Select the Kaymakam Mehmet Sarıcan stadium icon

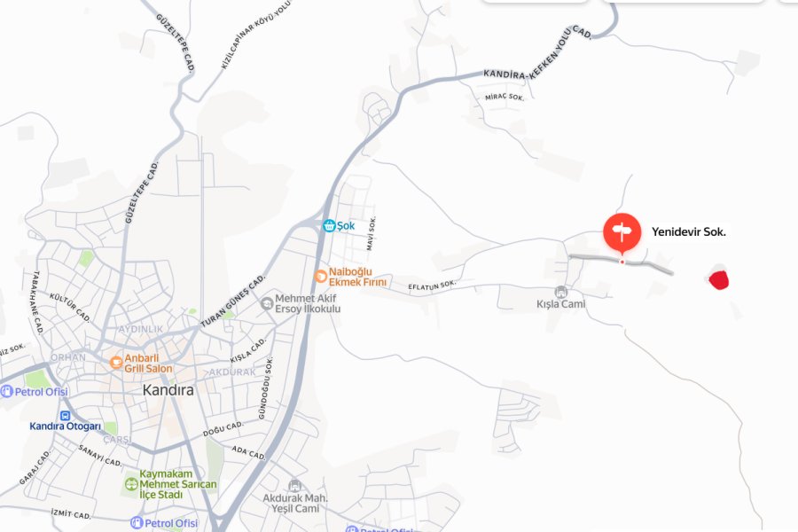click(x=131, y=483)
